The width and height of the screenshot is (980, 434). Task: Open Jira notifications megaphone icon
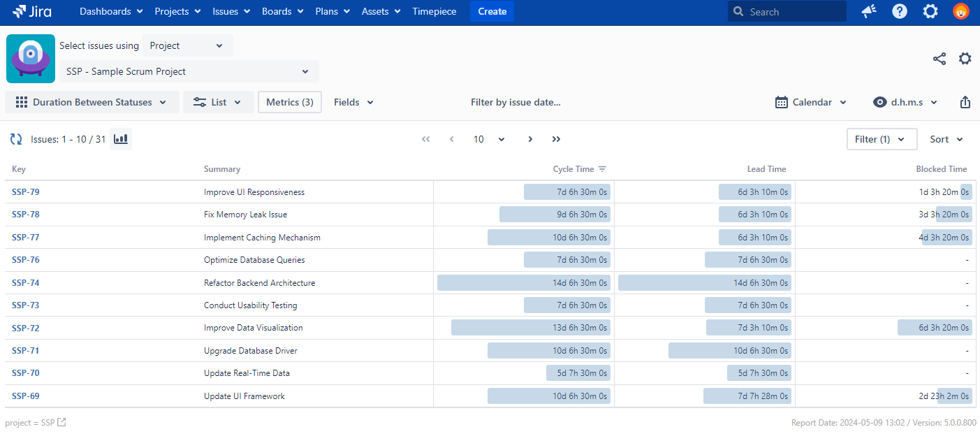tap(869, 11)
